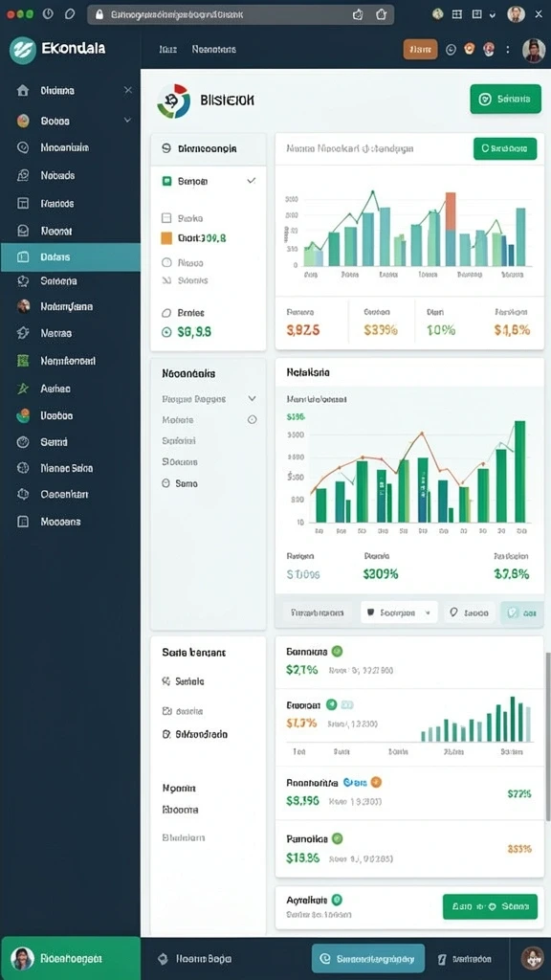Viewport: 551px width, 980px height.
Task: Click the colorful circular Blisierok logo
Action: click(173, 100)
